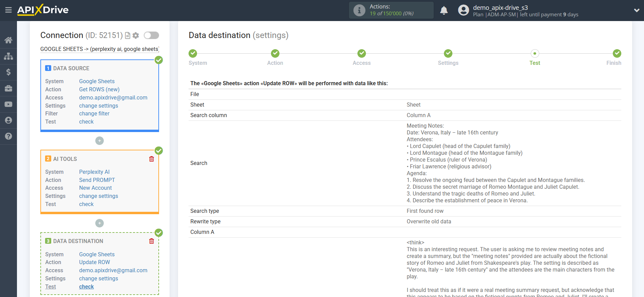Open the YouTube video icon in sidebar
Image resolution: width=644 pixels, height=297 pixels.
8,104
